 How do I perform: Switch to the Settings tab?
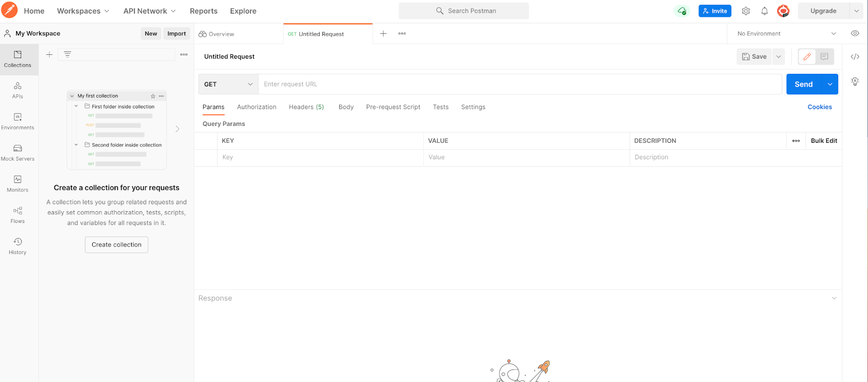pos(473,107)
